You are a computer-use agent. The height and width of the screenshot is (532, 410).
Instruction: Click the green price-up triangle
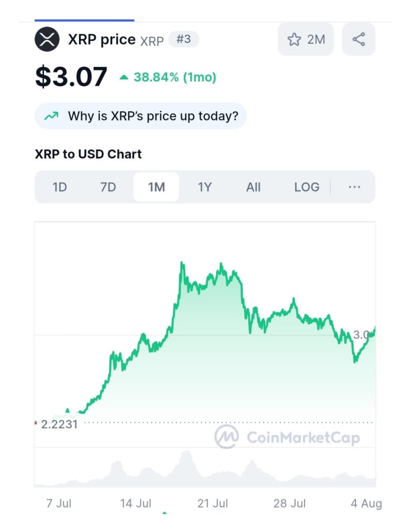(124, 78)
